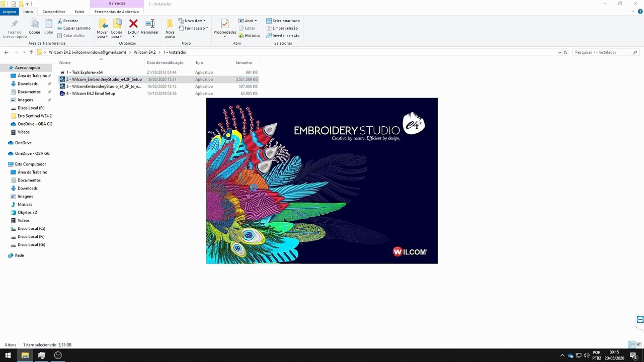Open Músicas in the navigation pane
This screenshot has height=362, width=644.
25,205
